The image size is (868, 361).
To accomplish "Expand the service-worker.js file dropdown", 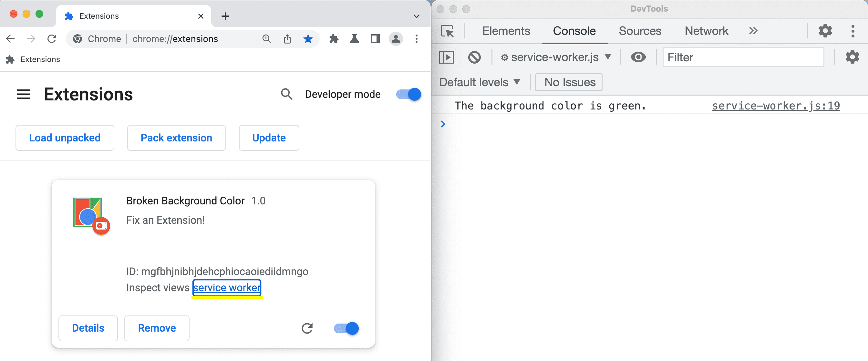I will coord(608,57).
